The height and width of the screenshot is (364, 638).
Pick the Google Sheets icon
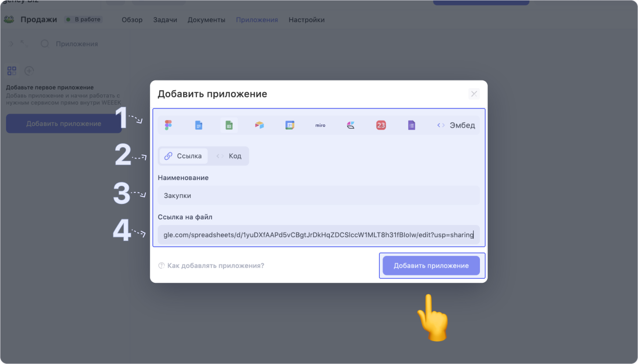tap(229, 125)
